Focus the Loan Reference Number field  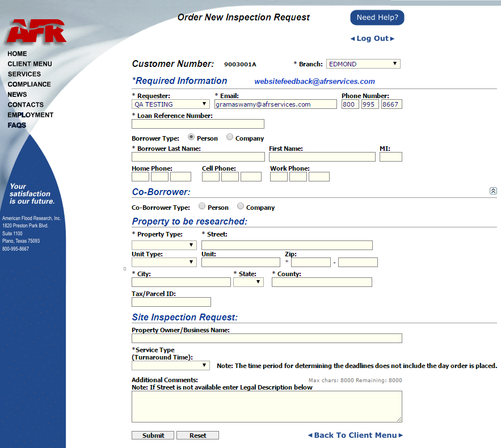(198, 124)
